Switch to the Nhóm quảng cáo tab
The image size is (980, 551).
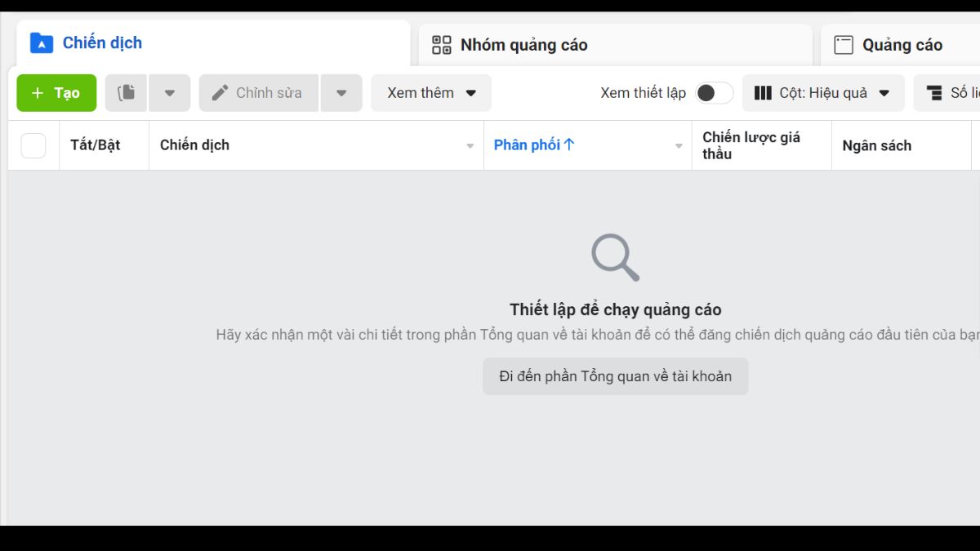pos(523,45)
